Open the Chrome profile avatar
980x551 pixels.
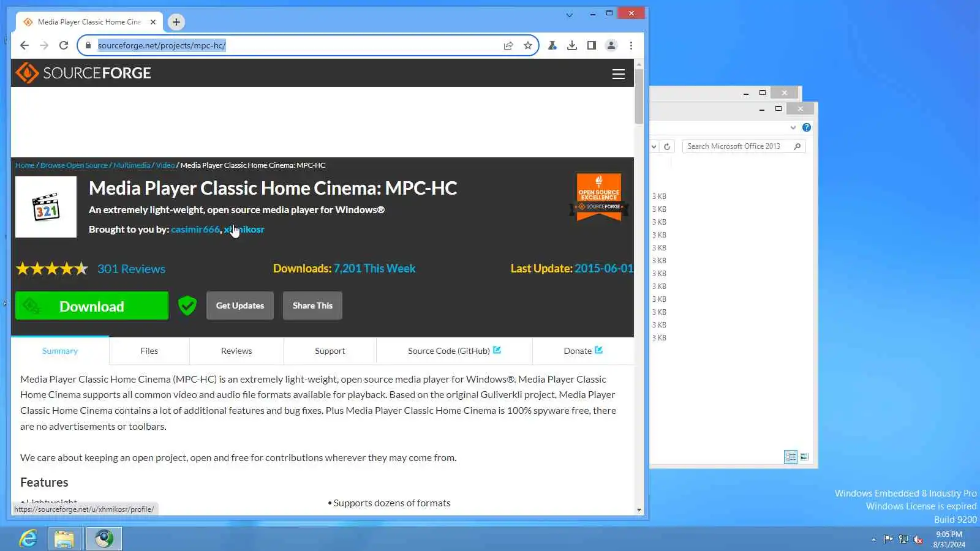pyautogui.click(x=611, y=45)
